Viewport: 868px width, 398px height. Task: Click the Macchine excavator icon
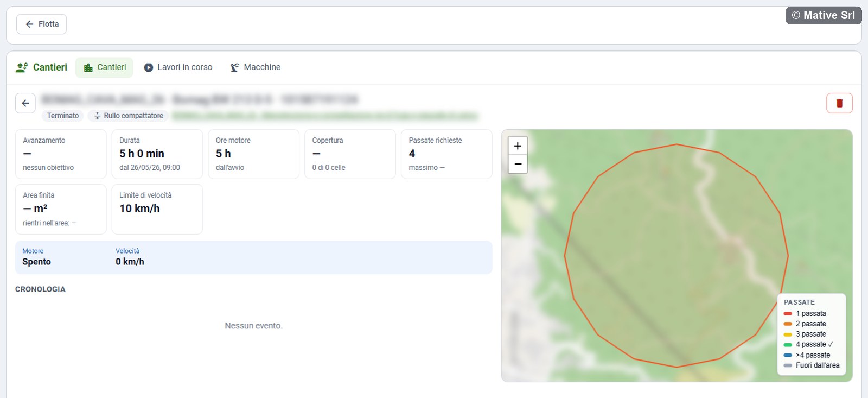pyautogui.click(x=234, y=67)
